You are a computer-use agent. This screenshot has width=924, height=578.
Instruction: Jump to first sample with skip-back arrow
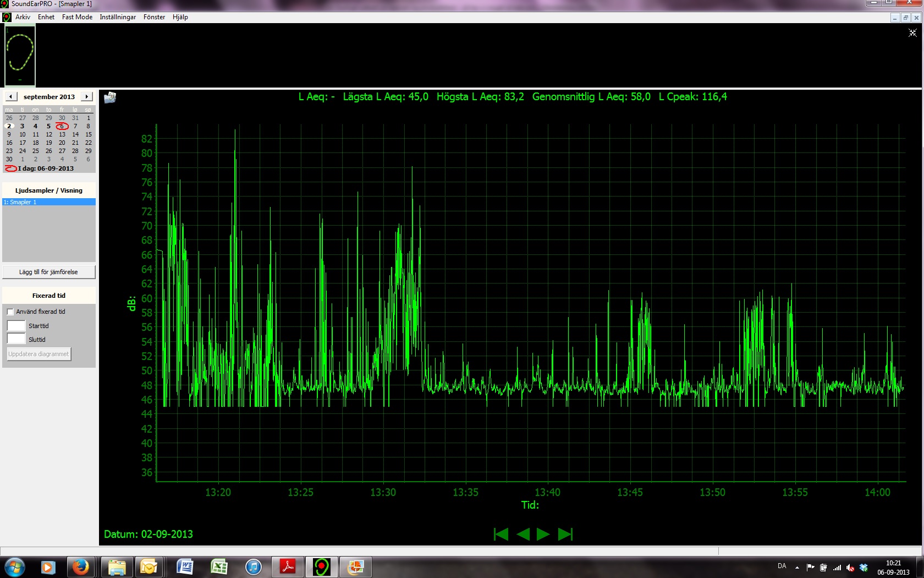point(501,534)
